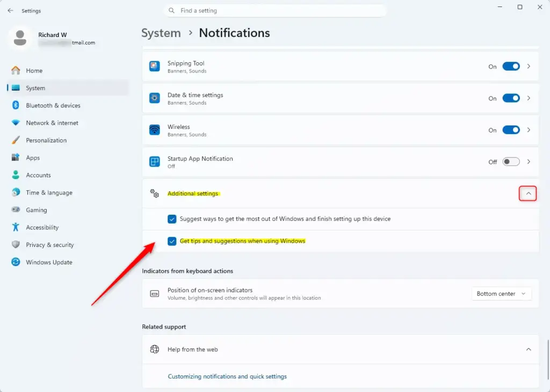This screenshot has width=550, height=392.
Task: Open Personalization settings page
Action: tap(68, 140)
